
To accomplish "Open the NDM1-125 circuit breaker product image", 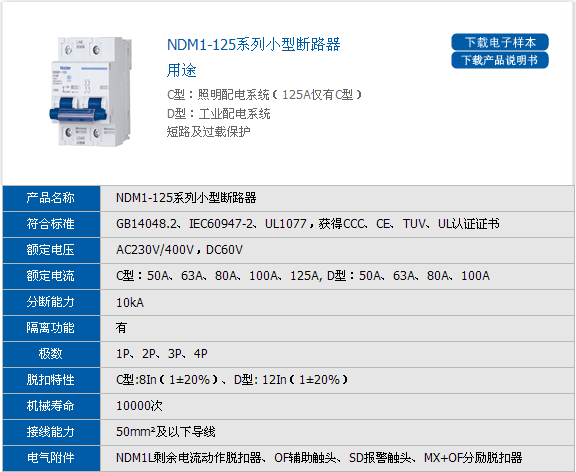I will point(91,91).
